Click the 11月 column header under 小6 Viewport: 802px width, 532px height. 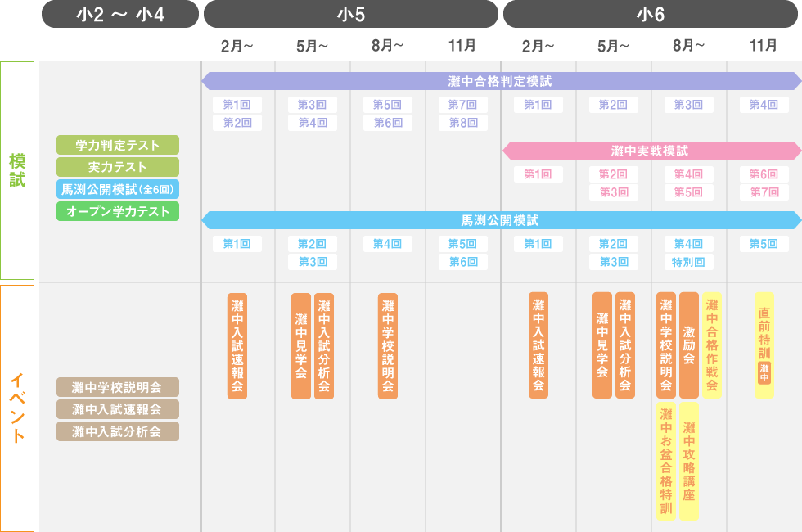click(764, 47)
